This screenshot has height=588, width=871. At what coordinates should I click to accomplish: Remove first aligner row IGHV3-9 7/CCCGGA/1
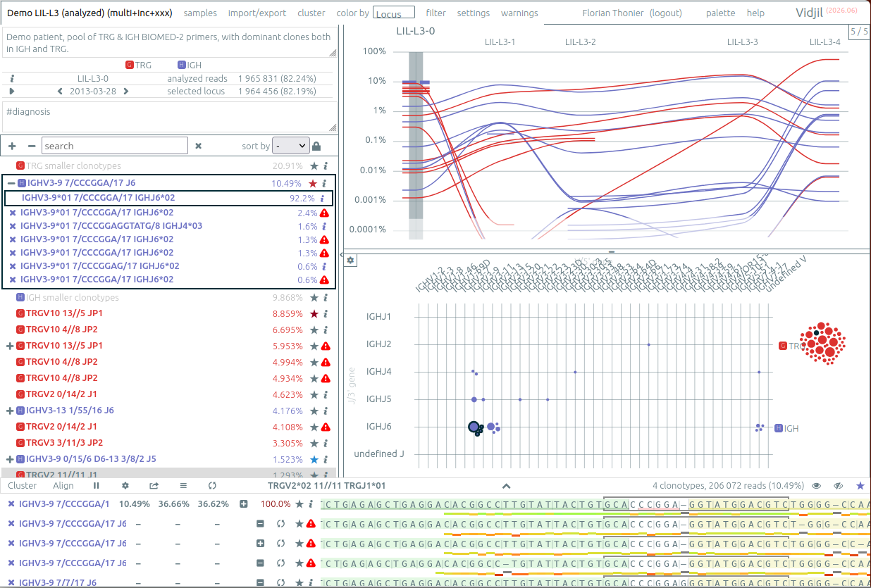pos(11,504)
